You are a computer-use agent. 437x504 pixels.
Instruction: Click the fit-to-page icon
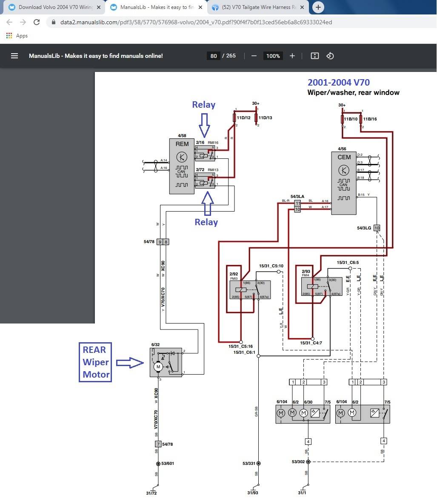(x=314, y=56)
